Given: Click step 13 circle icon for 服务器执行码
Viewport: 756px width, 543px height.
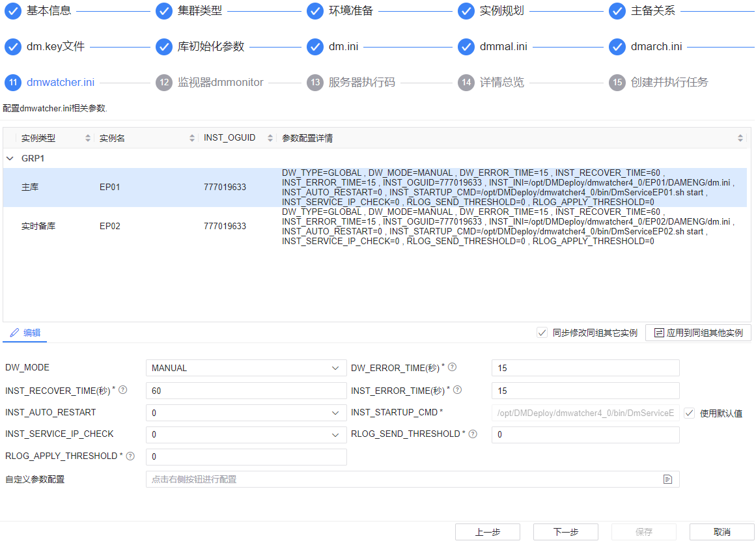Looking at the screenshot, I should pyautogui.click(x=315, y=83).
